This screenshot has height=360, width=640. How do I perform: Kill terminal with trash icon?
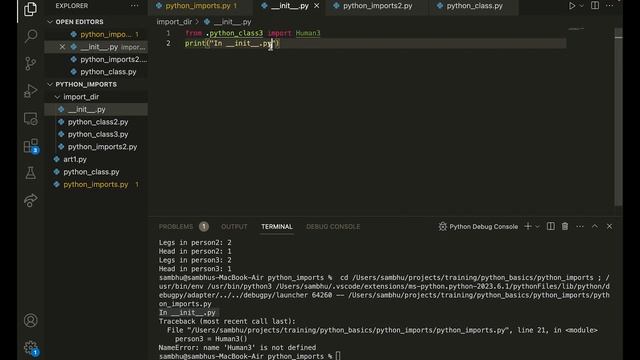coord(565,226)
